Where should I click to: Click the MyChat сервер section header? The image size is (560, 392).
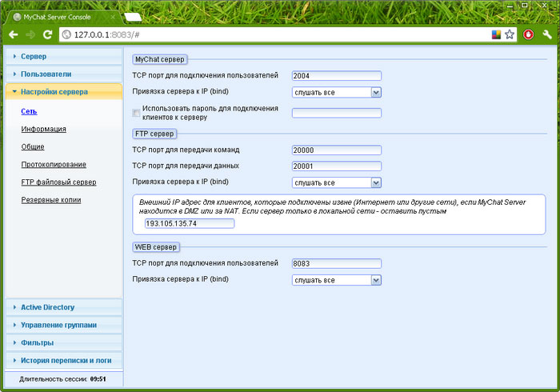pos(160,59)
